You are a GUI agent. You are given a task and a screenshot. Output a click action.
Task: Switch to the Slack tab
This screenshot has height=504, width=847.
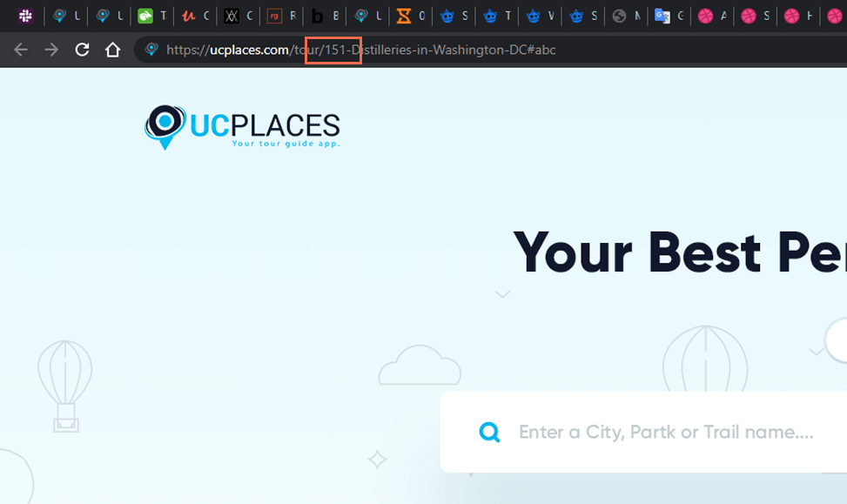25,16
